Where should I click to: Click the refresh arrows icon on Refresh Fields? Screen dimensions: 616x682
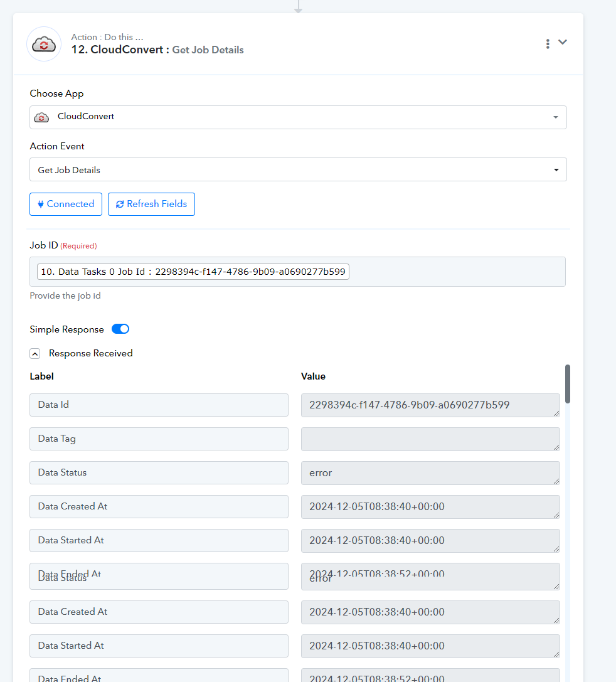coord(120,204)
